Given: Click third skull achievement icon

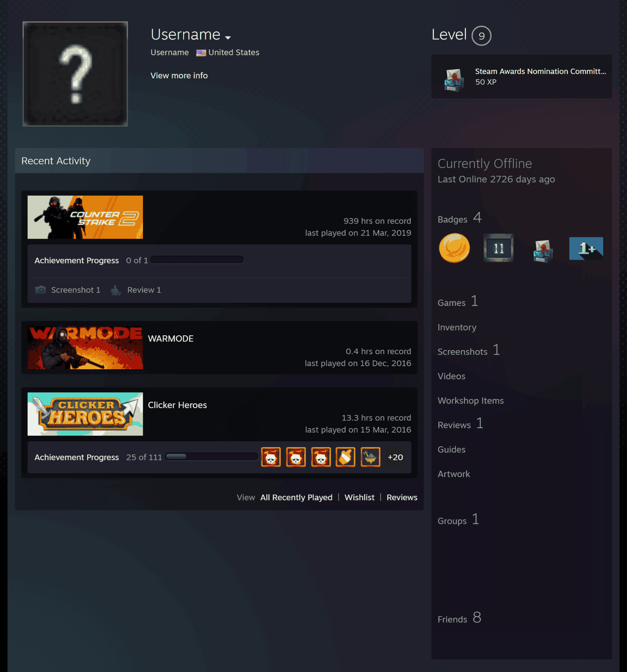Looking at the screenshot, I should click(321, 457).
